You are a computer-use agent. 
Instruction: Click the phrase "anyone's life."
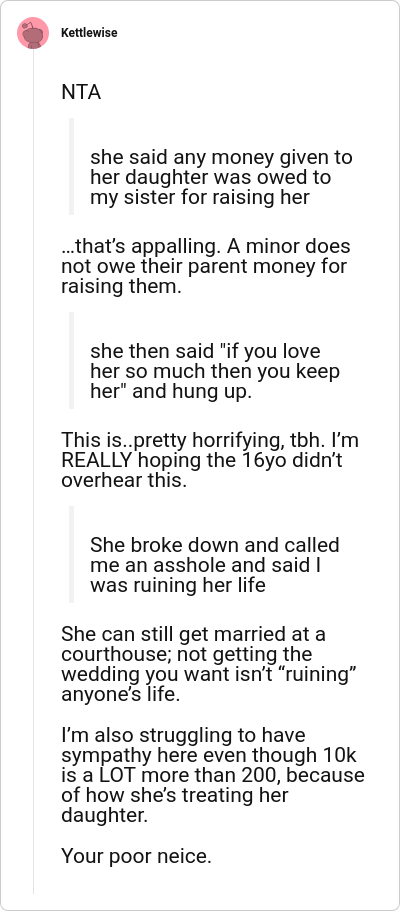pyautogui.click(x=121, y=694)
